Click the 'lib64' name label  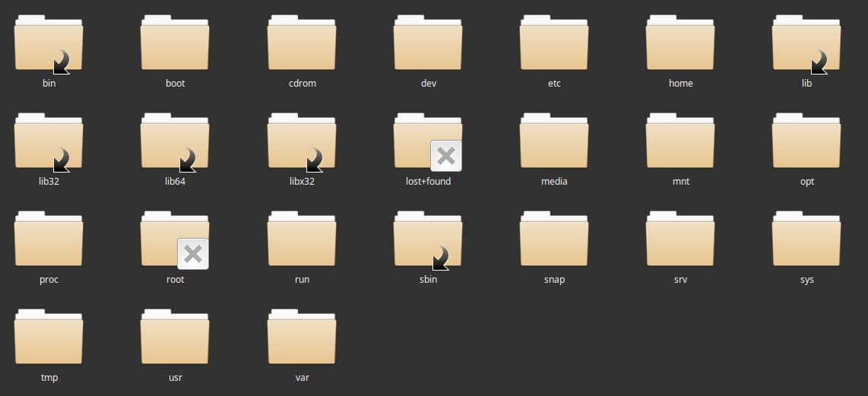tap(175, 181)
